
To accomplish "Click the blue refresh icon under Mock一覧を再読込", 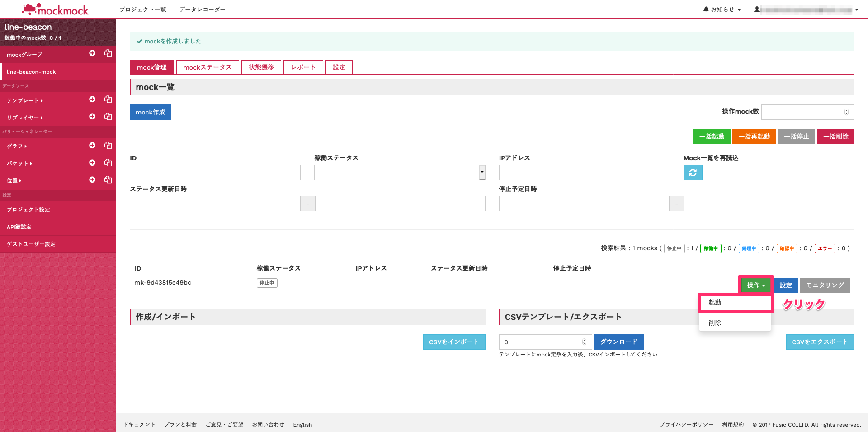I will click(x=693, y=172).
